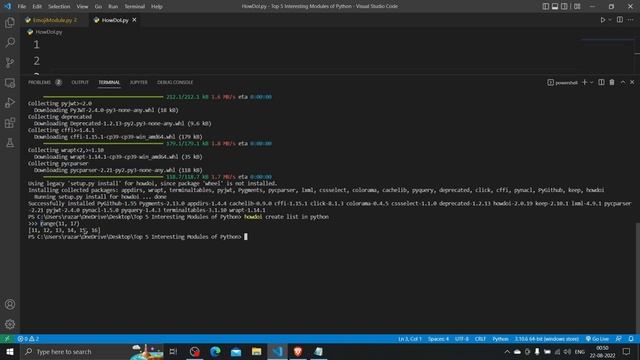Open the Selection menu
Screen dimensions: 640x360
(59, 7)
